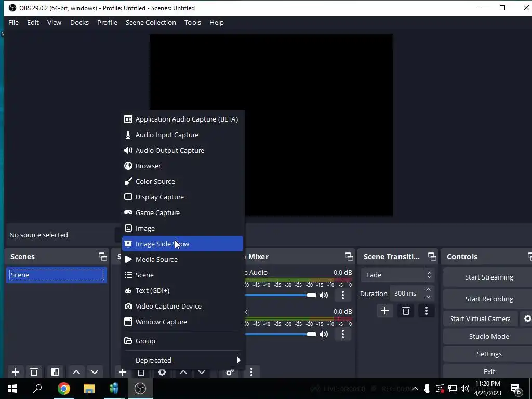Add a scene transition with plus
Screen dimensions: 532x399
coord(385,311)
